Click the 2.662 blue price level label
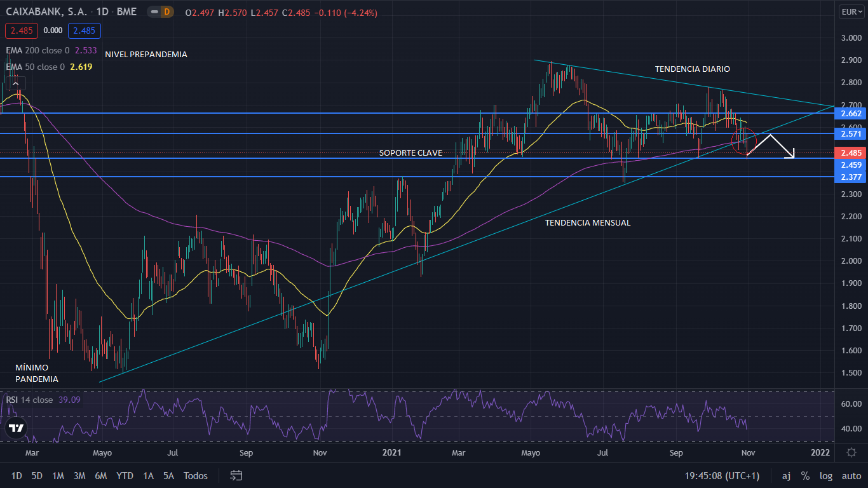Viewport: 868px width, 488px height. 850,114
